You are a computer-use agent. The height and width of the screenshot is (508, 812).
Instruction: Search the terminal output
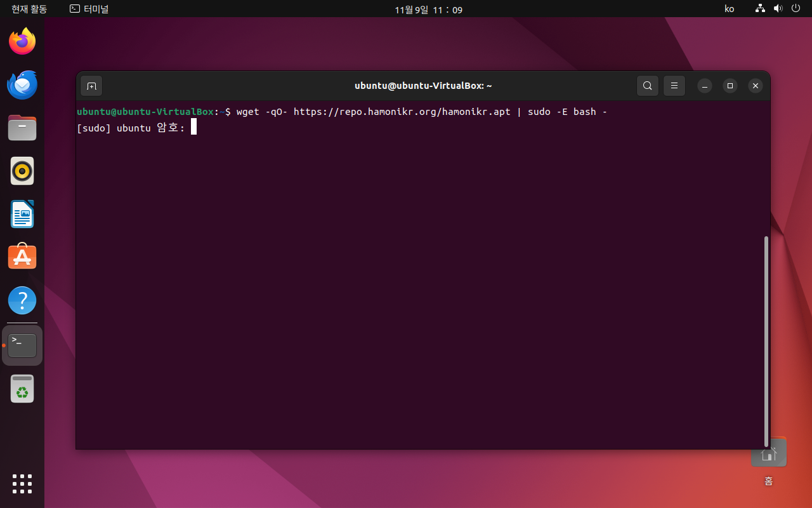tap(647, 86)
